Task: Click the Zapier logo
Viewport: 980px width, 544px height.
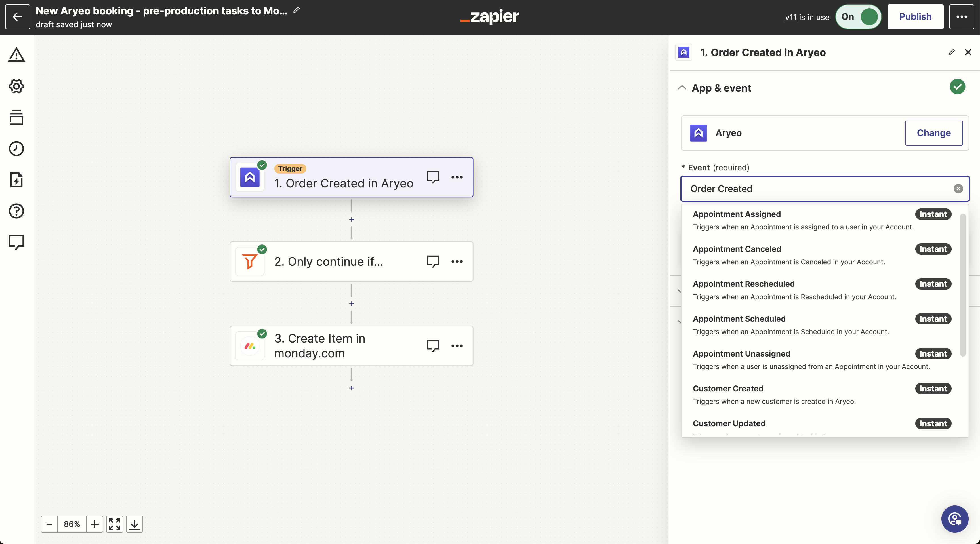Action: pyautogui.click(x=490, y=16)
